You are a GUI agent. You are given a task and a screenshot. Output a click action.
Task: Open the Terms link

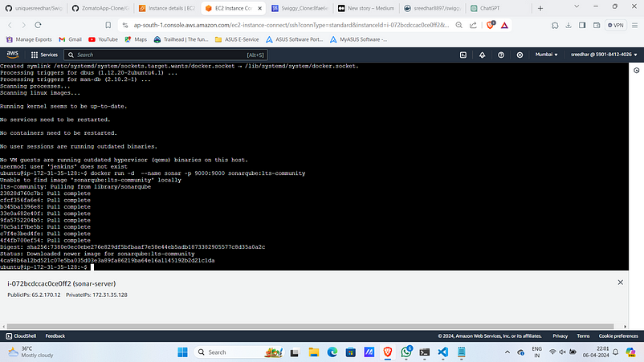tap(583, 336)
